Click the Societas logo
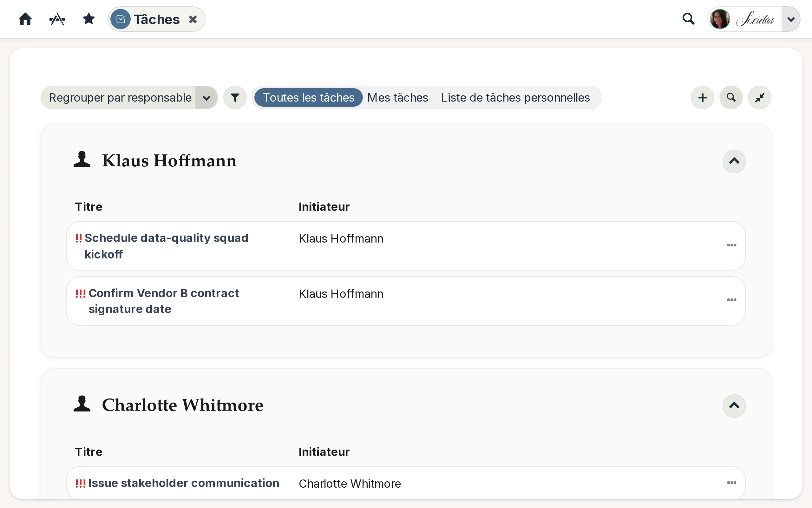The image size is (812, 508). tap(755, 19)
